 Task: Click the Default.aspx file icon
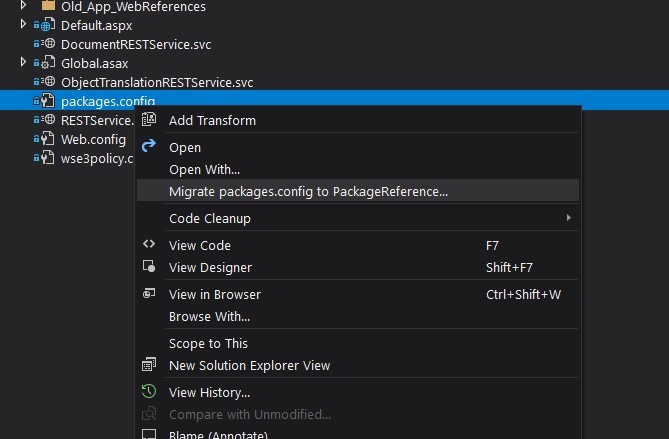pos(48,25)
